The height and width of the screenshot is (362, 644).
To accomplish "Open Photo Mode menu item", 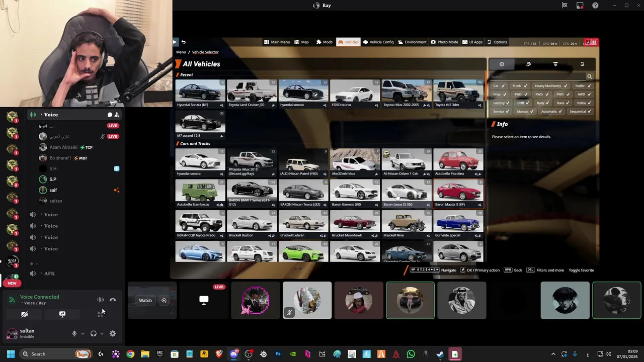I will click(445, 42).
